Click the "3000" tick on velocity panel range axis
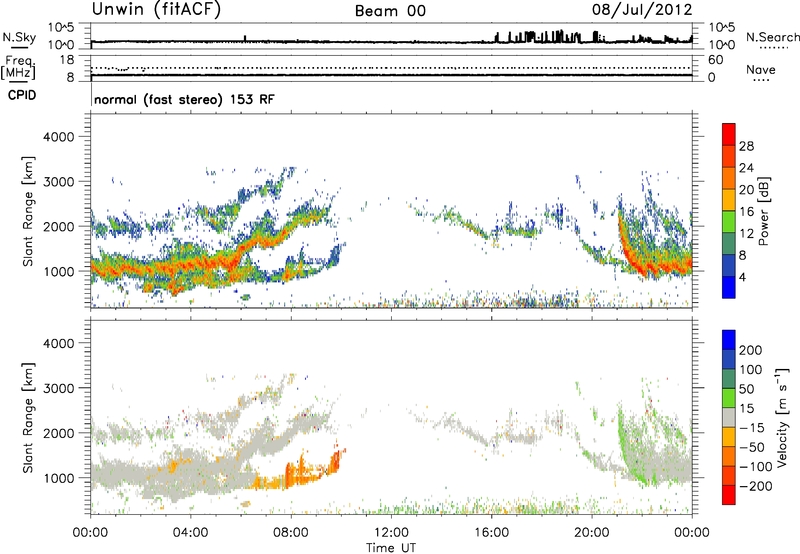 pos(59,388)
